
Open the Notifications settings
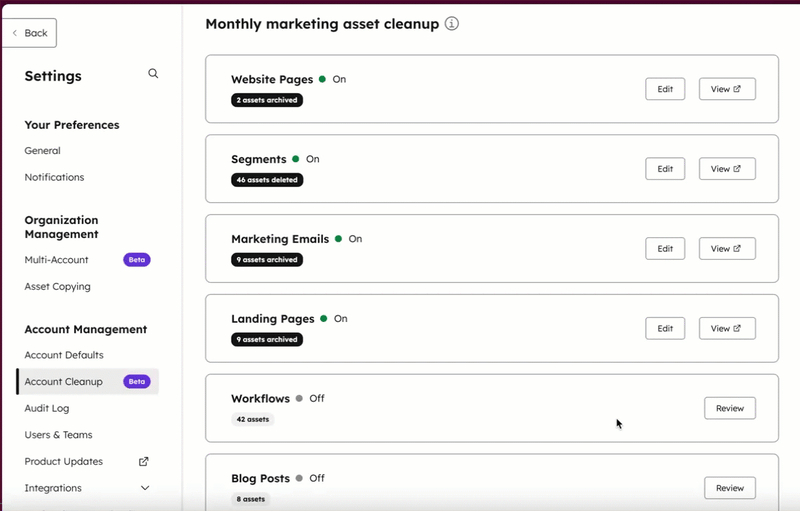coord(55,178)
